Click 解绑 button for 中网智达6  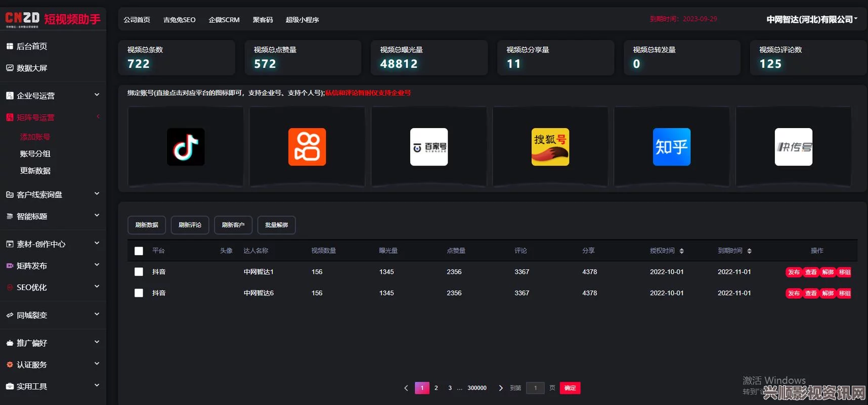tap(828, 294)
